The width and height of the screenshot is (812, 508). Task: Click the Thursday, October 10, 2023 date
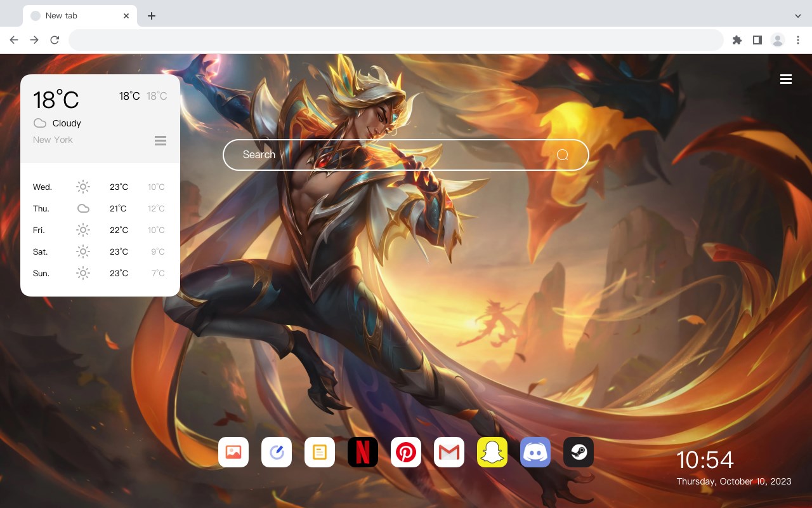[734, 481]
